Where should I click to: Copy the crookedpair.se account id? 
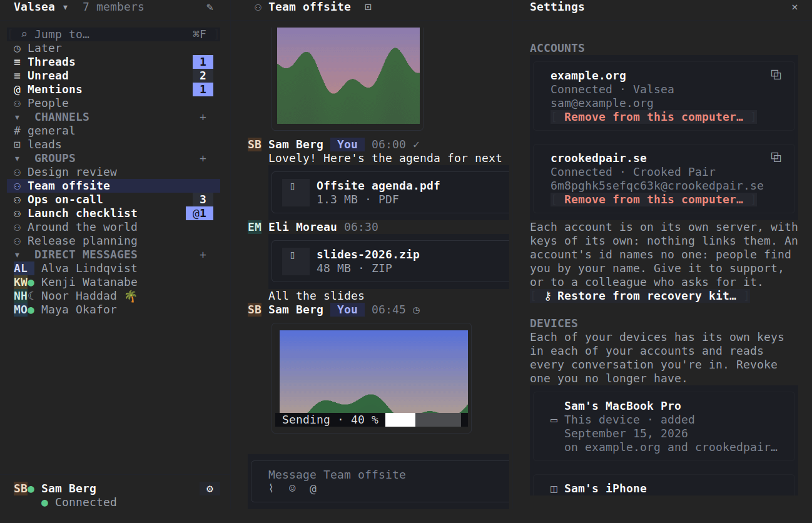pos(776,158)
